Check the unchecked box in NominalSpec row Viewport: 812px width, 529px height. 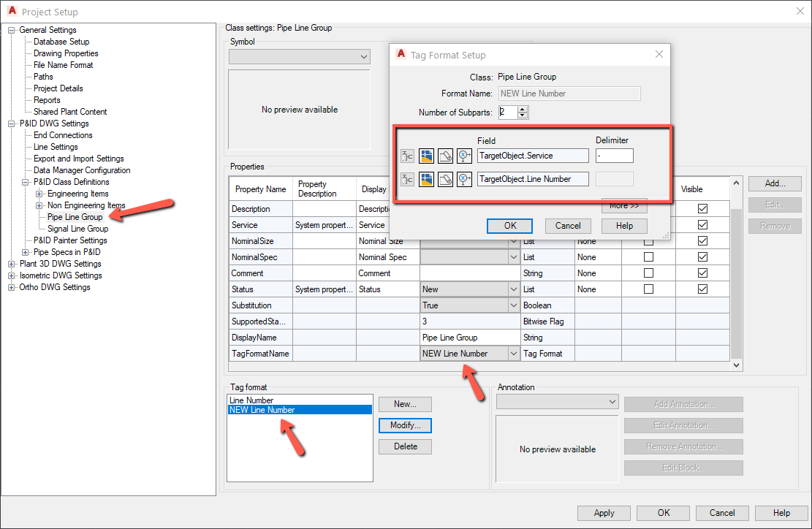click(648, 256)
